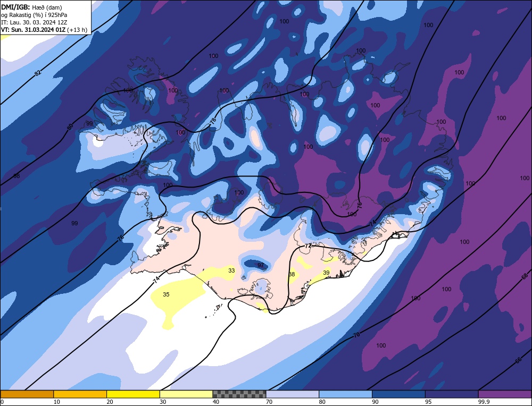Click the bright yellow 20–30 legend swatch
The image size is (532, 406).
(x=133, y=394)
